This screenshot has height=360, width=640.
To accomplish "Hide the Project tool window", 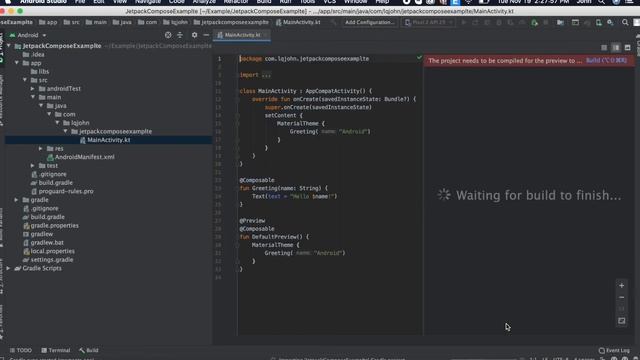I will tap(206, 35).
